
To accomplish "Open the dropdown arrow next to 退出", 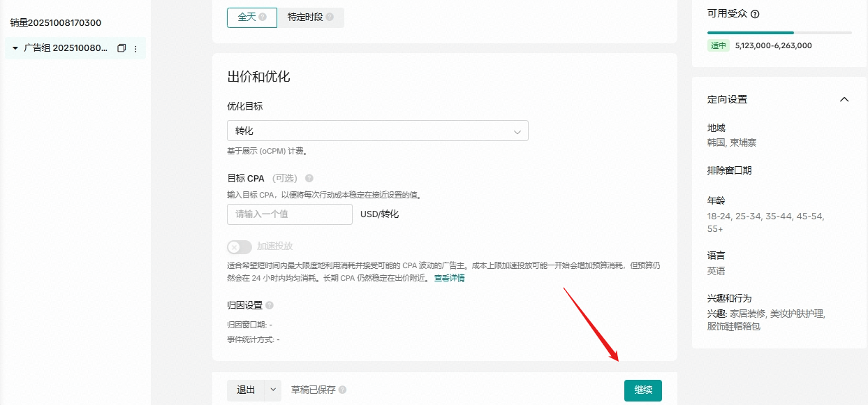I will 273,390.
